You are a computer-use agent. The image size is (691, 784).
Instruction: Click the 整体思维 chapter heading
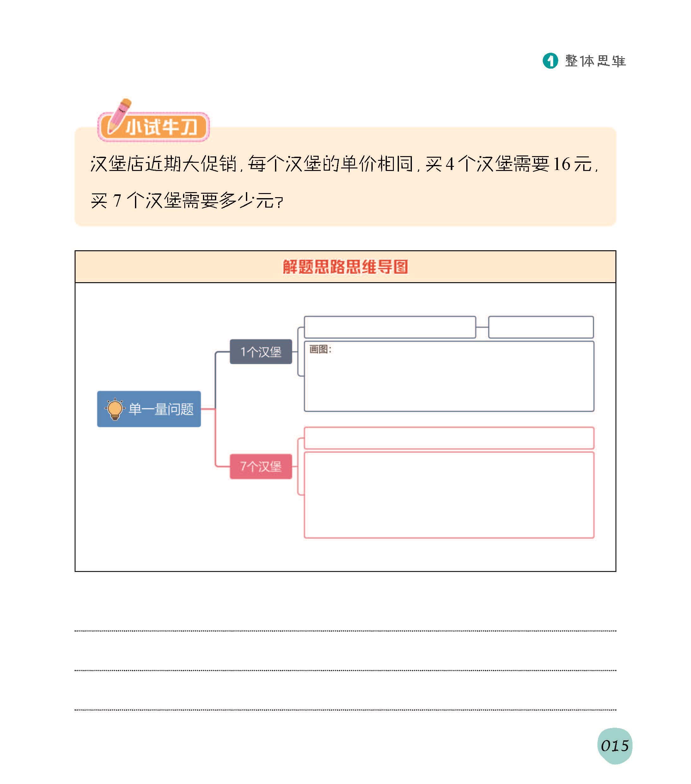tap(595, 61)
